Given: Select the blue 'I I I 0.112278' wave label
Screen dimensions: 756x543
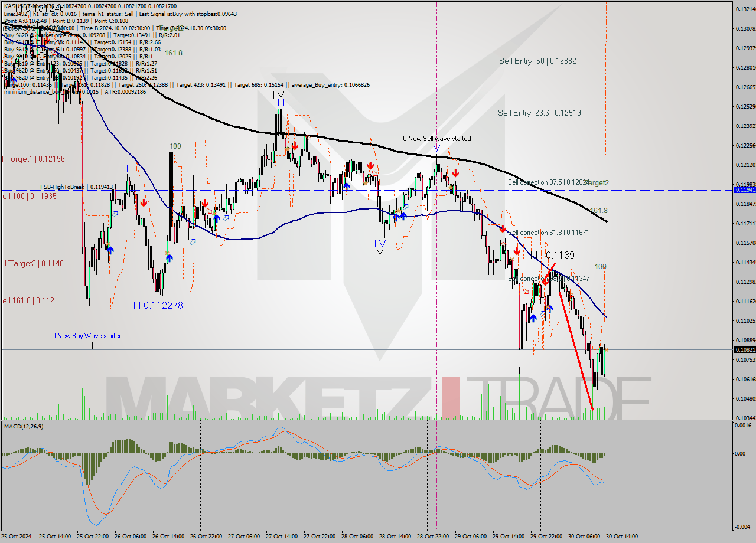Looking at the screenshot, I should click(155, 305).
